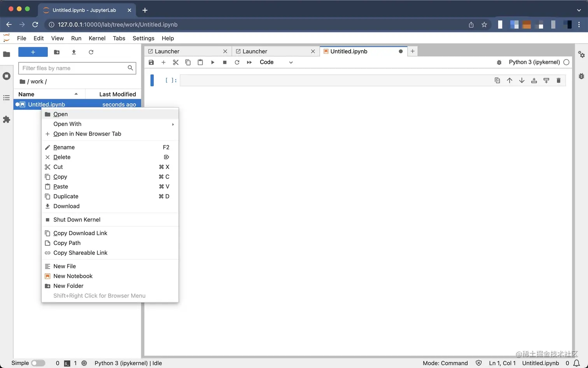This screenshot has height=368, width=588.
Task: Delete the cell with the trash icon
Action: 558,80
